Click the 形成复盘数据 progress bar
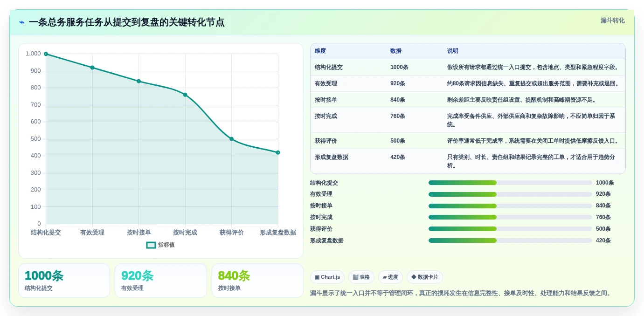 tap(510, 240)
